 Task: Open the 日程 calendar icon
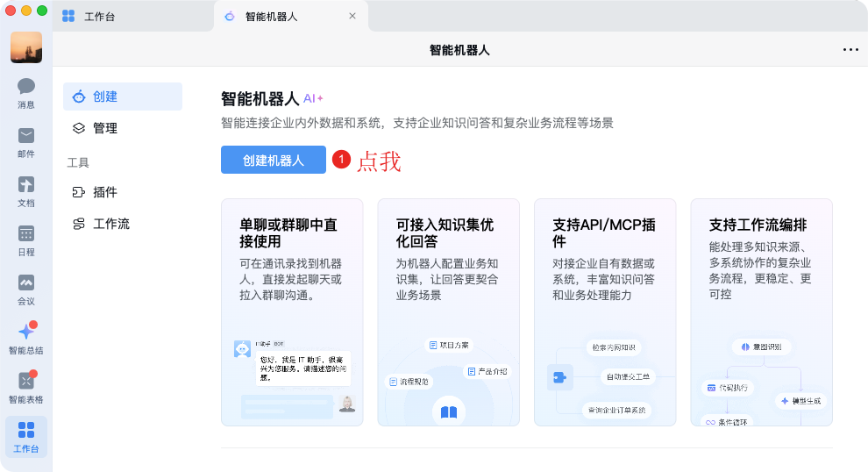tap(26, 240)
